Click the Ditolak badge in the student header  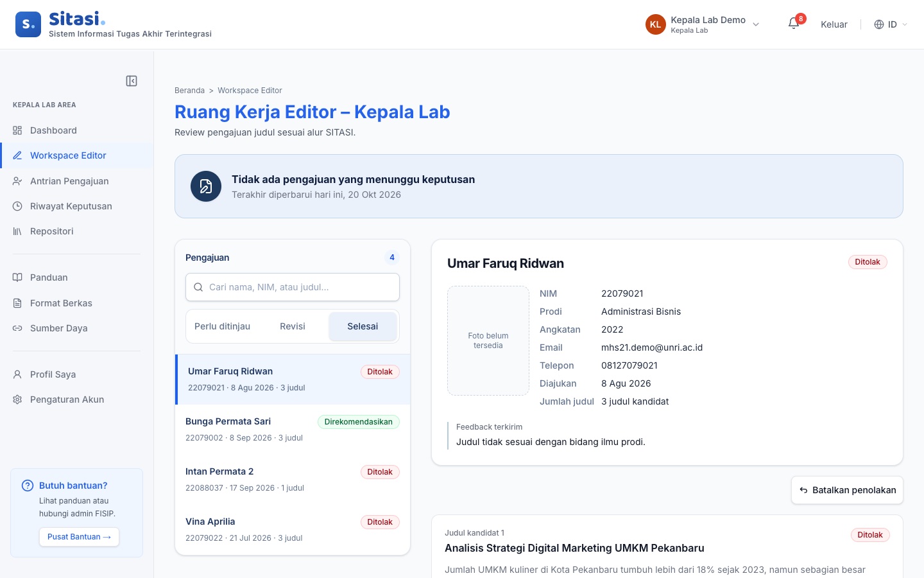(868, 262)
